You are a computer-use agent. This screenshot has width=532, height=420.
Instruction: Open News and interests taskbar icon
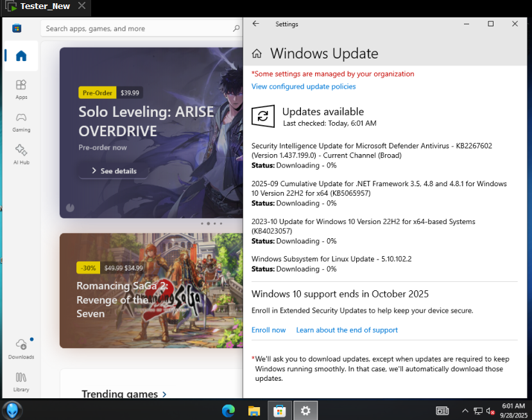(442, 411)
